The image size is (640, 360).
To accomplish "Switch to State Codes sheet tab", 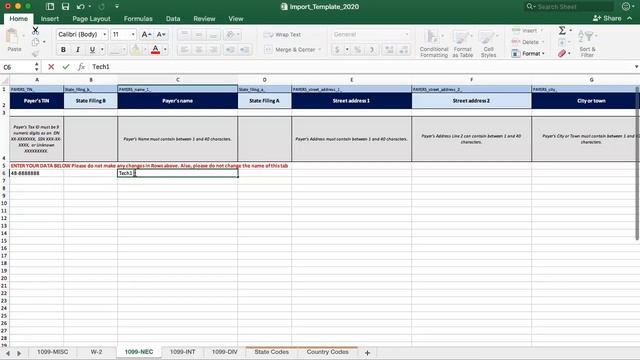I will [271, 352].
